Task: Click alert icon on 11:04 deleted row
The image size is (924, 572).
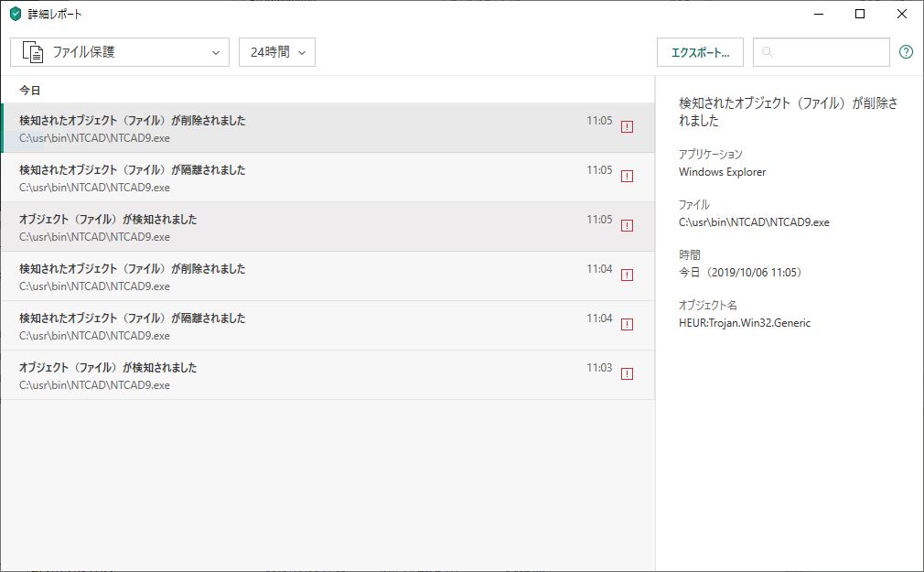Action: point(627,275)
